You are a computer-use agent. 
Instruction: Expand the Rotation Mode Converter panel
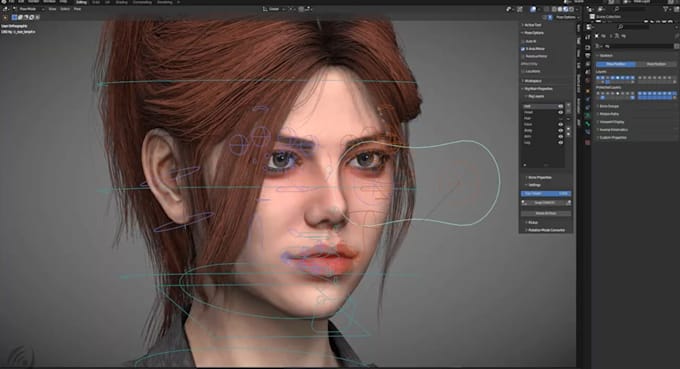[546, 230]
